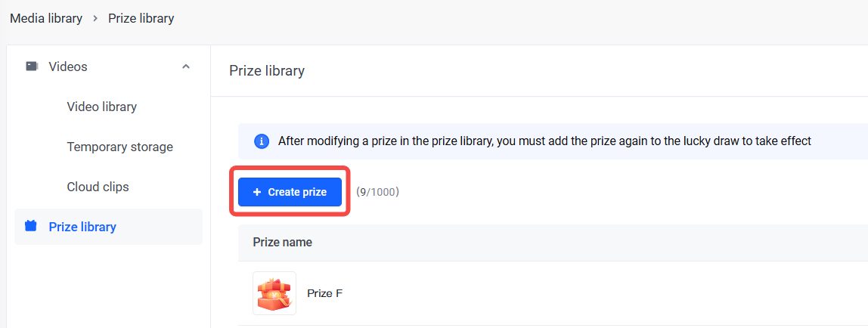868x328 pixels.
Task: Click the Prize library gift icon
Action: 31,226
